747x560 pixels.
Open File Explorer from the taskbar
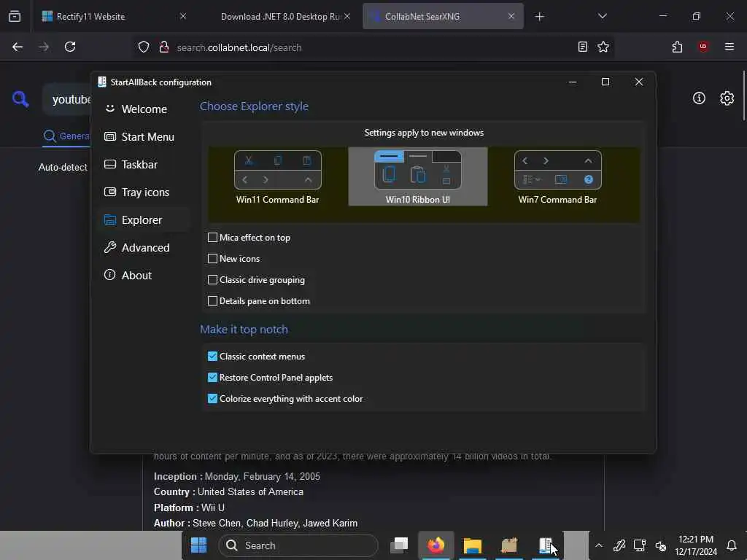(473, 545)
